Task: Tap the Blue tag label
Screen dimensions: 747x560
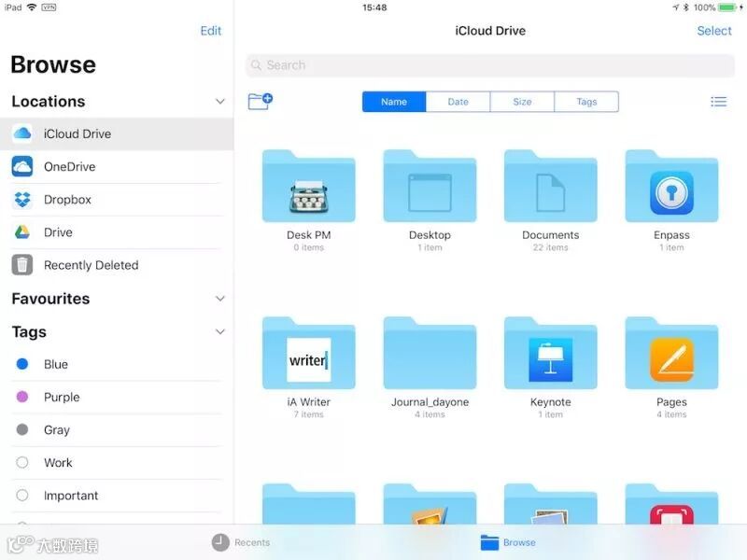Action: (x=56, y=364)
